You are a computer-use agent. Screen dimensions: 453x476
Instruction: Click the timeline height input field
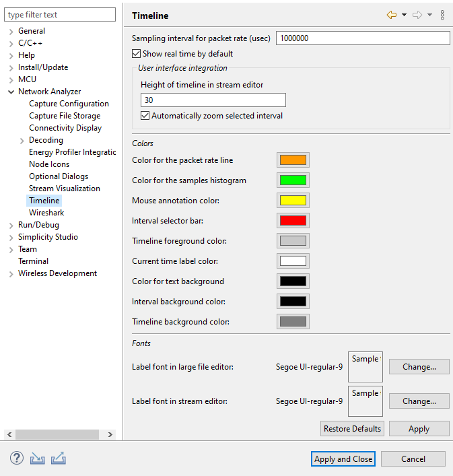click(x=213, y=100)
